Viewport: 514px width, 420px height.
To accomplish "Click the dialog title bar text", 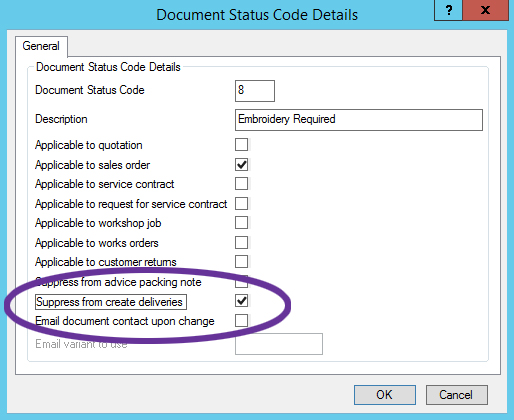I will (x=257, y=15).
